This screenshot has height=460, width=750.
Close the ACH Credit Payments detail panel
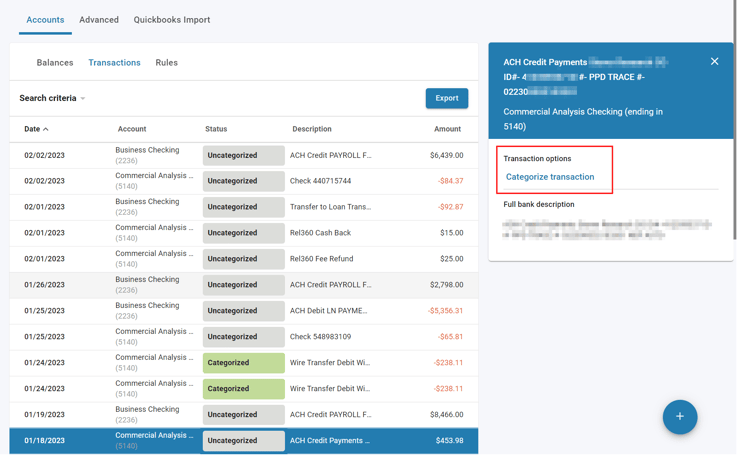714,62
